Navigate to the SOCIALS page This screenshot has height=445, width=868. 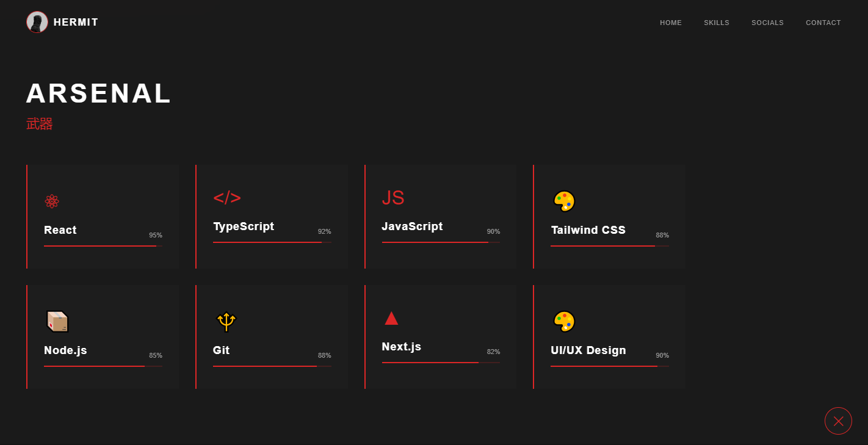click(767, 23)
